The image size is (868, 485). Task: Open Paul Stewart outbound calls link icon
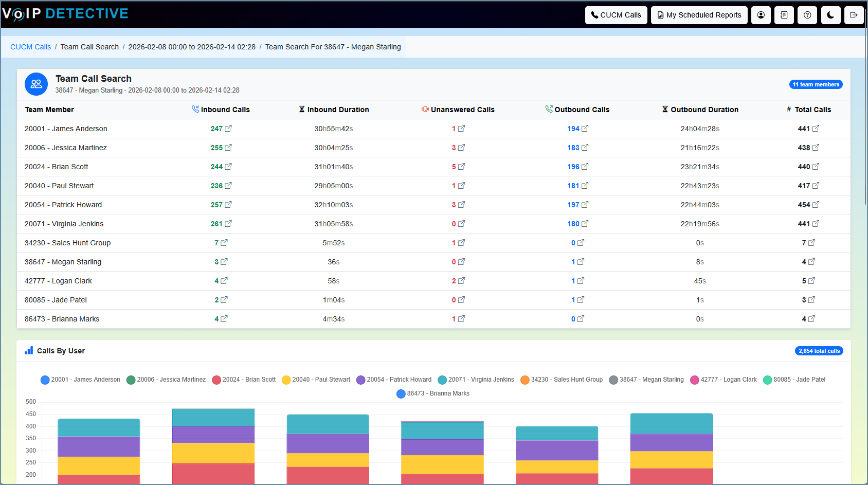point(585,186)
